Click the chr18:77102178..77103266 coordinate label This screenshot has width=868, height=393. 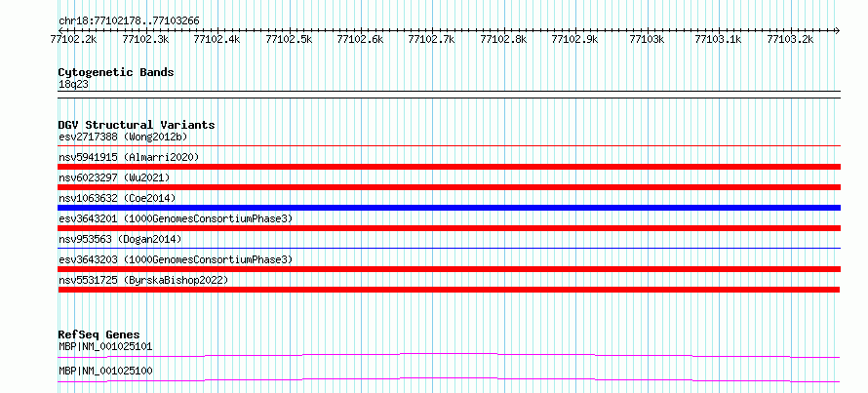point(129,21)
